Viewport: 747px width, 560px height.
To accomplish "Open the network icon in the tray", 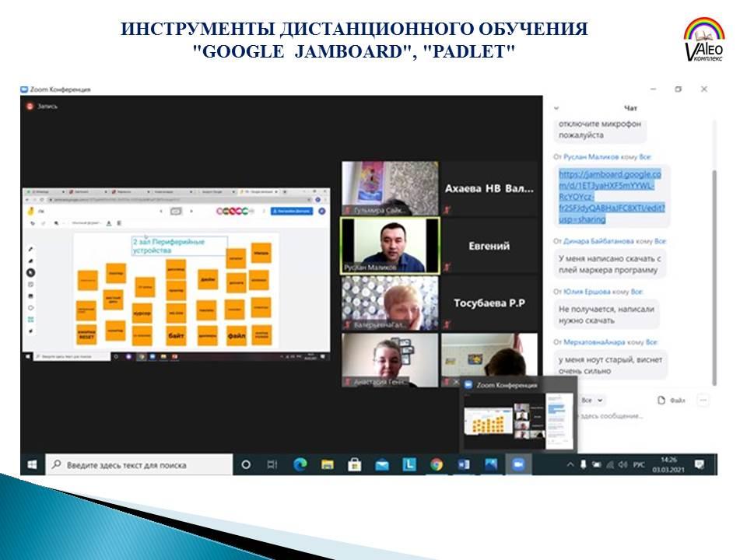I will [610, 465].
